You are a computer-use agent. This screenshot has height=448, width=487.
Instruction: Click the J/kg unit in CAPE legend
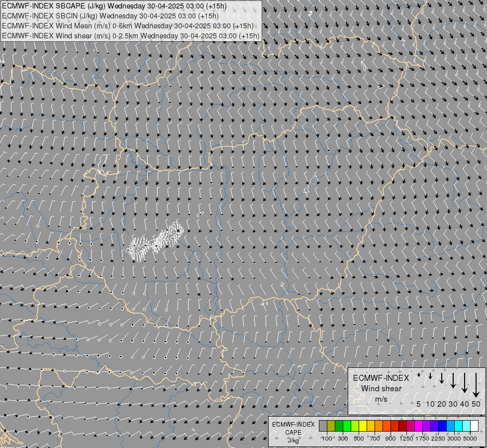[293, 441]
